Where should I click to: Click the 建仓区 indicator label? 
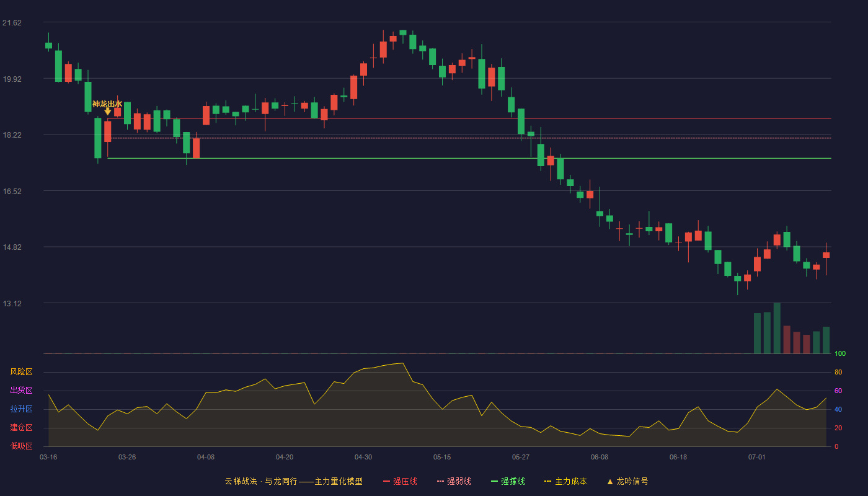(21, 428)
